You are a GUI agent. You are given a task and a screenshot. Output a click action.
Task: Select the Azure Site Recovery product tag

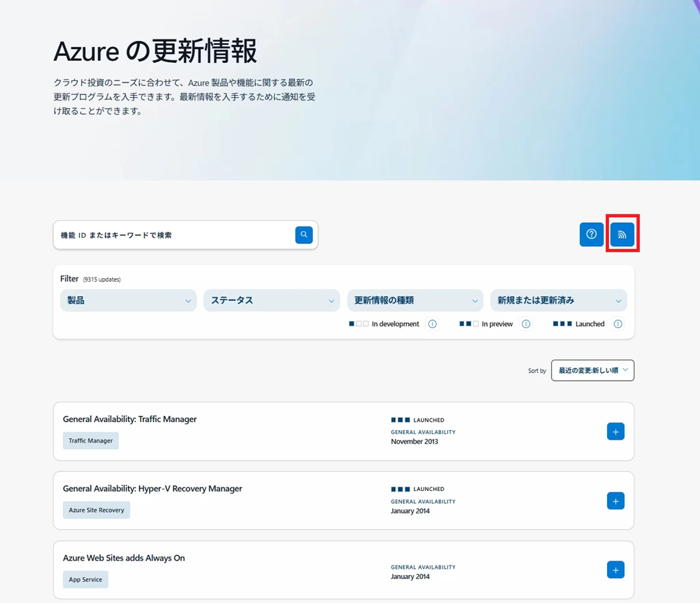pos(96,510)
